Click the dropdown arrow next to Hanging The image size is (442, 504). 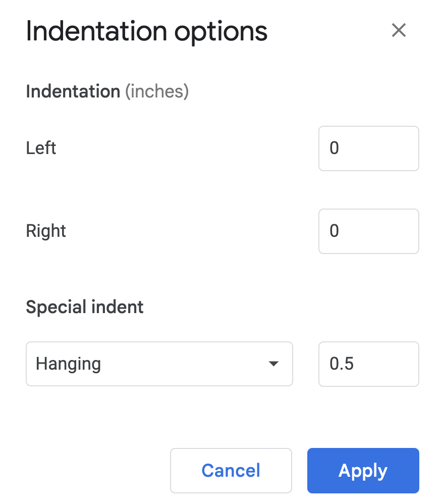click(x=274, y=364)
